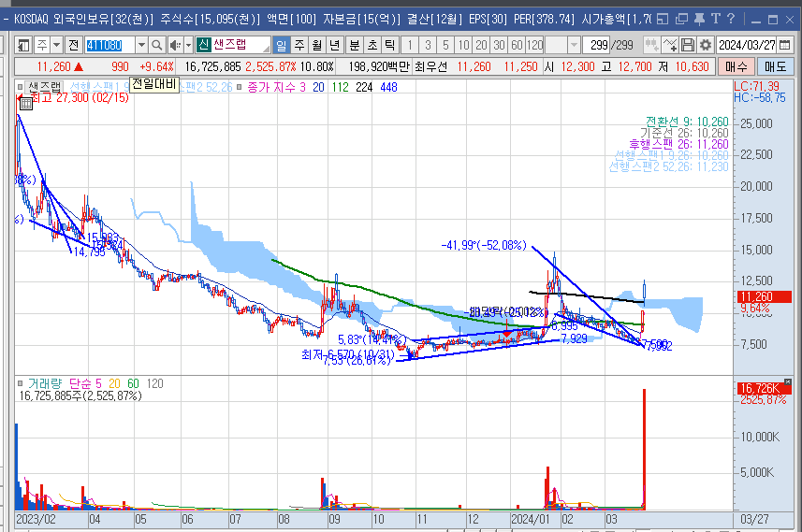Click the 후행스팬 26: 11,260 indicator label
802x532 pixels.
click(x=678, y=144)
